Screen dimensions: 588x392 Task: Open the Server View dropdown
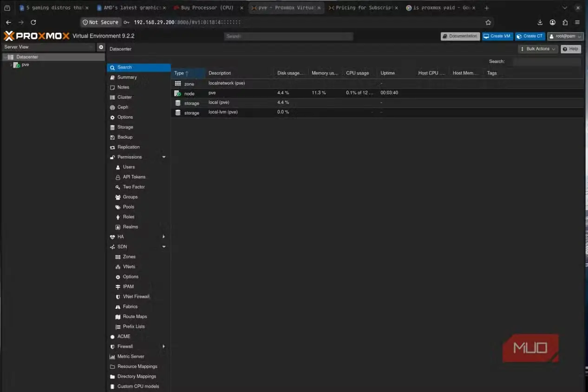[48, 47]
